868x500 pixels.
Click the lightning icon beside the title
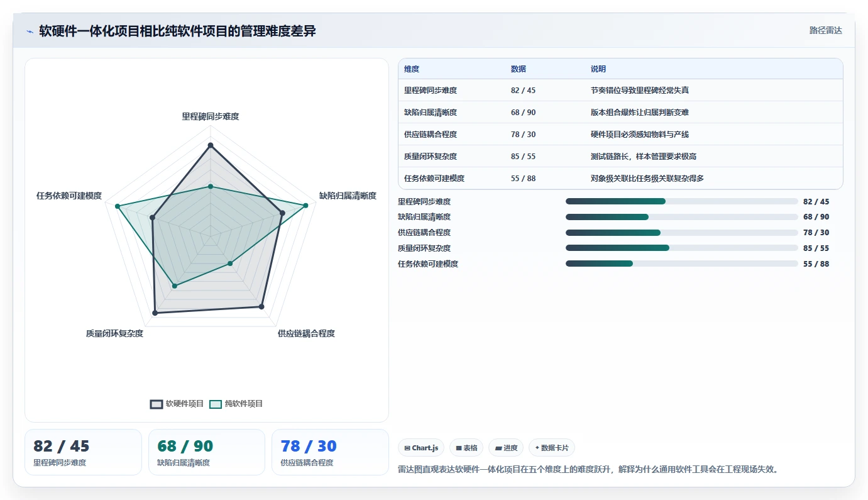30,31
